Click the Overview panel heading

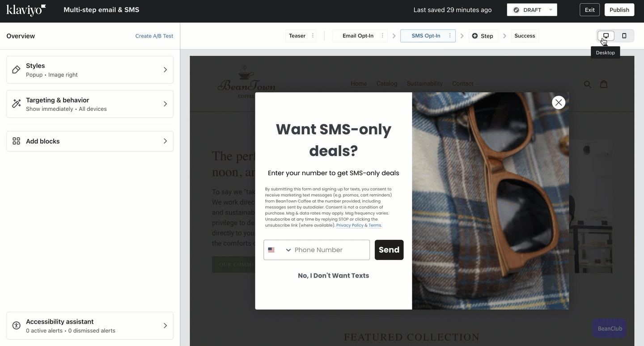tap(21, 36)
